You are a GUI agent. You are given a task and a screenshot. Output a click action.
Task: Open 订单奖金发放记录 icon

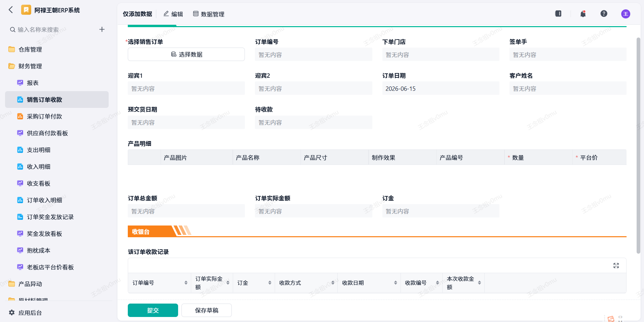click(20, 217)
